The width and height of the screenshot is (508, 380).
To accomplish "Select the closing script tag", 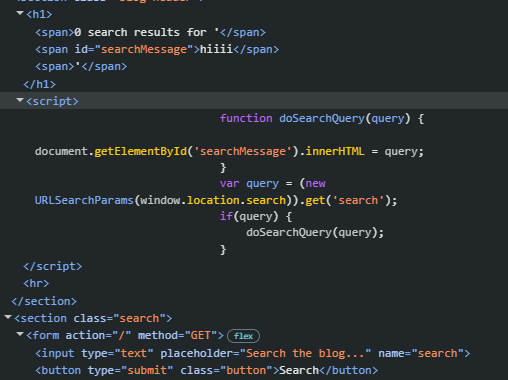I will click(x=53, y=266).
